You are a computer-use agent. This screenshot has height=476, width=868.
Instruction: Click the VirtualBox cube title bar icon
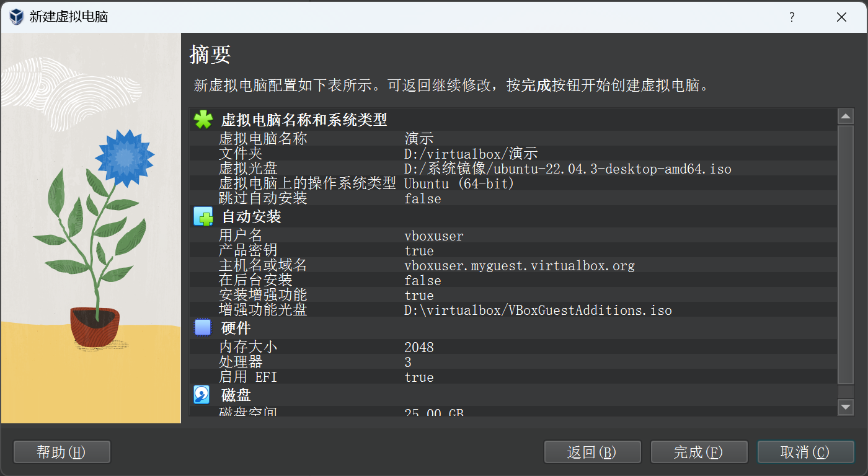pos(17,17)
